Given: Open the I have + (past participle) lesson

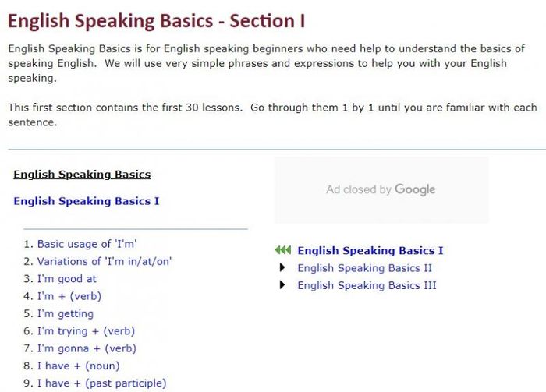Looking at the screenshot, I should 101,383.
